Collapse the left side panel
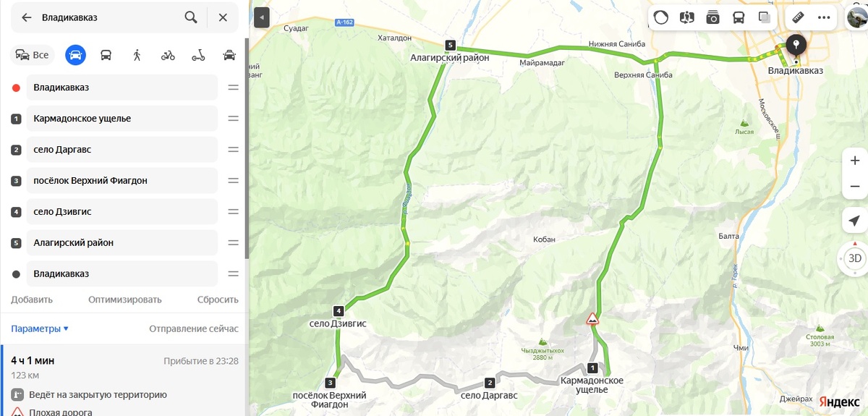 [262, 17]
